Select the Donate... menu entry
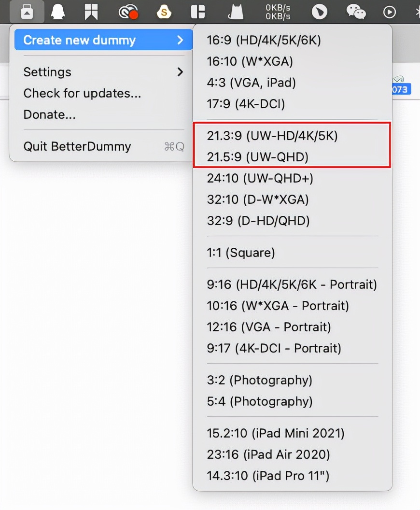This screenshot has height=510, width=420. tap(104, 114)
